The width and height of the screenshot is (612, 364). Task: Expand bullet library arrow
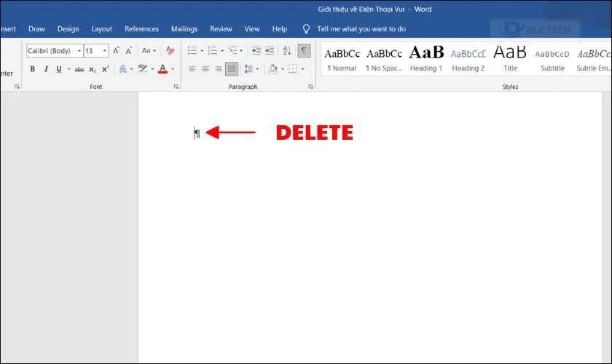(x=202, y=51)
